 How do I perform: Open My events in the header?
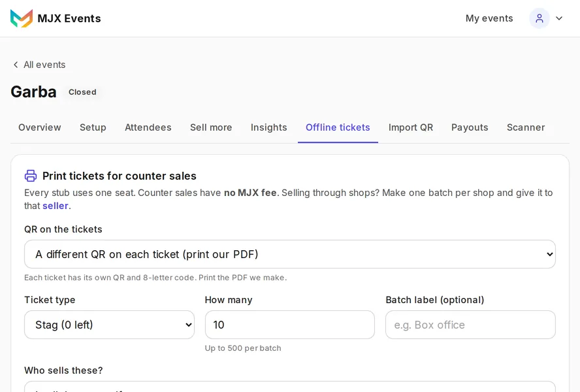489,18
